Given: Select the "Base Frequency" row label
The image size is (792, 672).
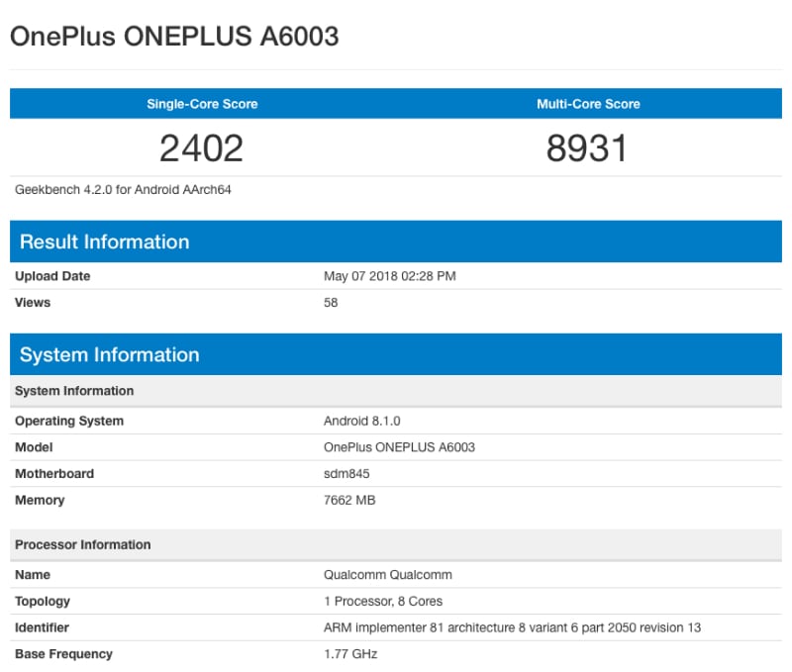Looking at the screenshot, I should 63,654.
